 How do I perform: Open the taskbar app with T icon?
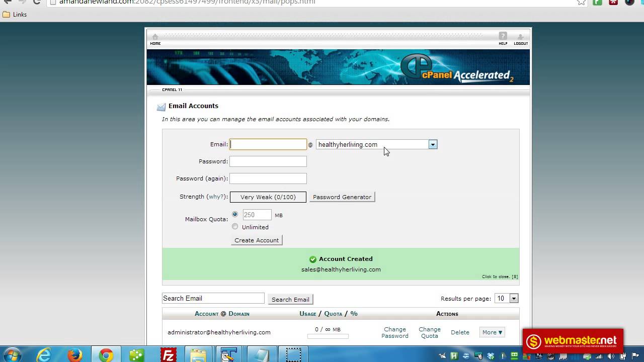[x=229, y=355]
